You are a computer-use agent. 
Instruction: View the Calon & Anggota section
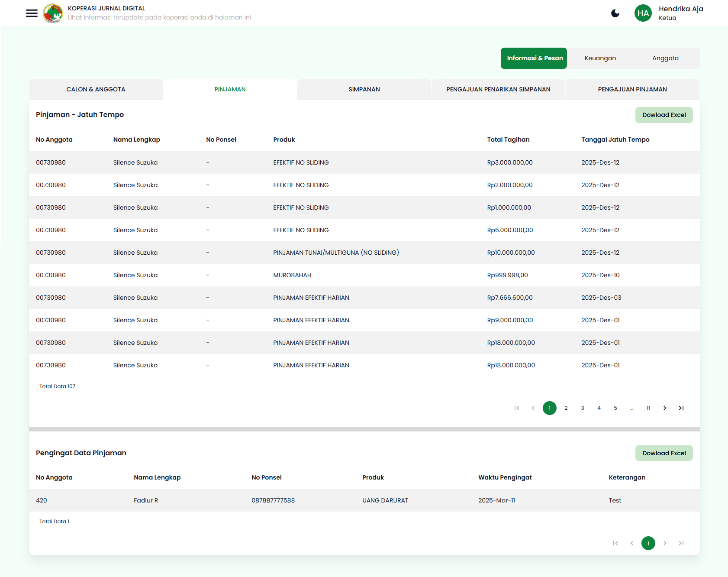click(x=96, y=89)
